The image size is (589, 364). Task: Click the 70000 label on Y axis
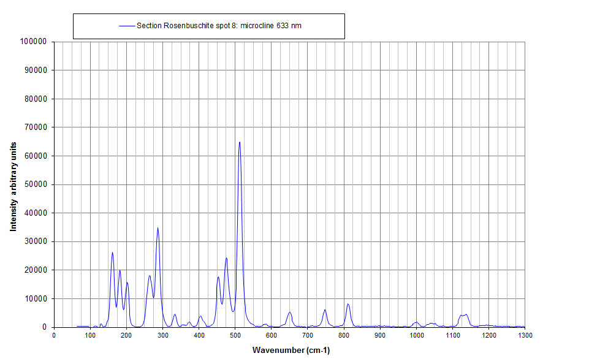[x=36, y=127]
